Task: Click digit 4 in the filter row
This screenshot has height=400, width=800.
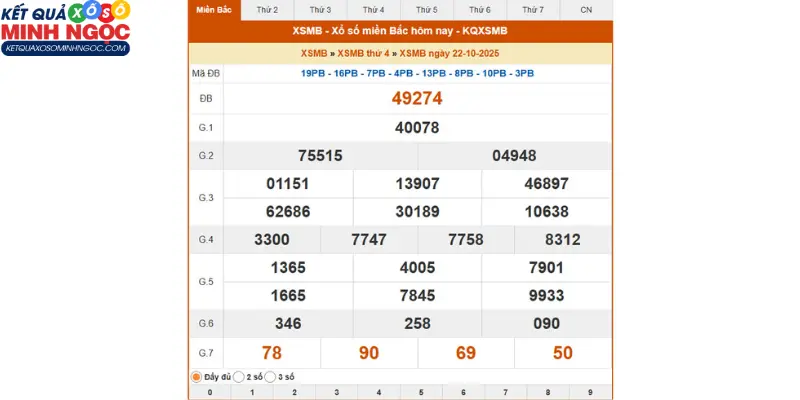Action: [379, 392]
